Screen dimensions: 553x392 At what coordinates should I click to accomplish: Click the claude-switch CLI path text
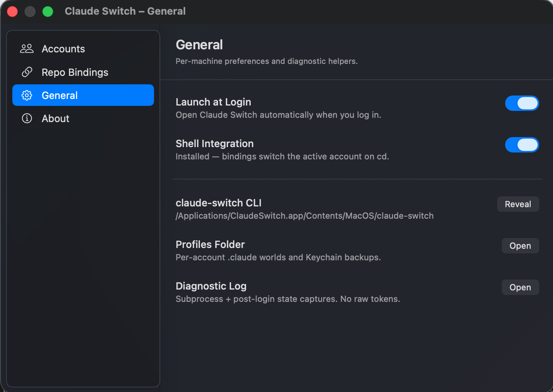pos(305,216)
